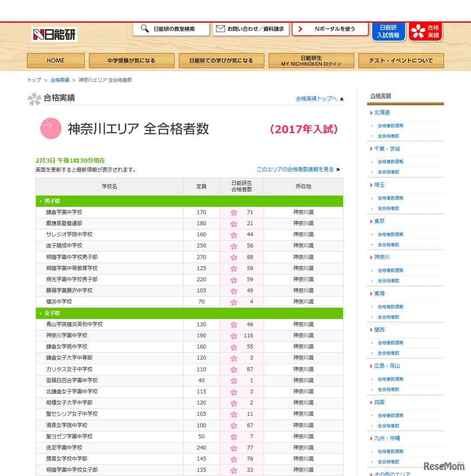Click the MY NICHINOKEN ログイン button
Screen dimensions: 471x476
tap(311, 60)
